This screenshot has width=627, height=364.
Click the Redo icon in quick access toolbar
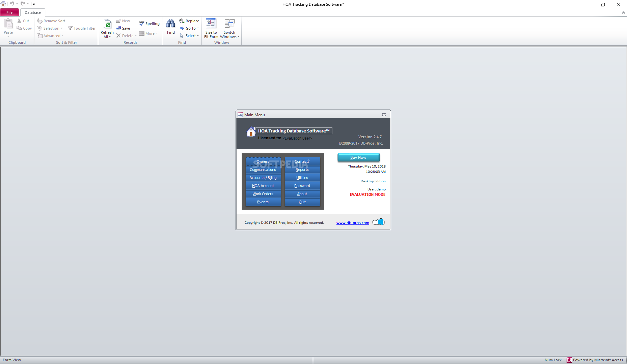(23, 4)
